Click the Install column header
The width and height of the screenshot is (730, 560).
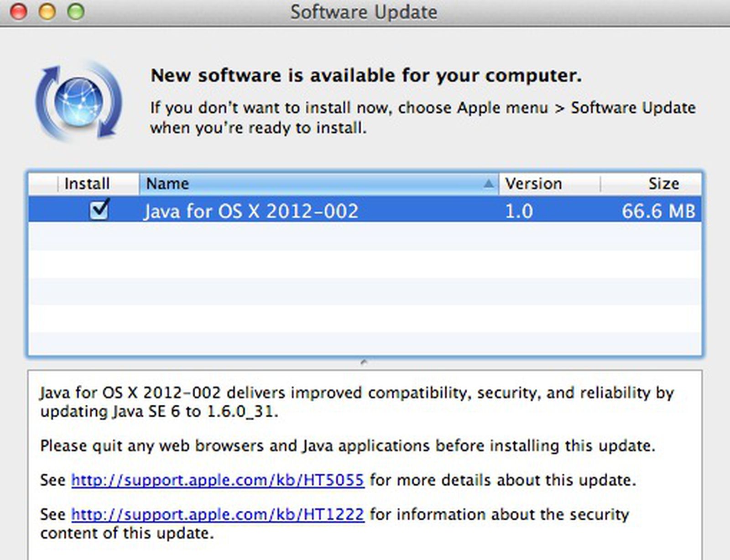click(x=87, y=183)
